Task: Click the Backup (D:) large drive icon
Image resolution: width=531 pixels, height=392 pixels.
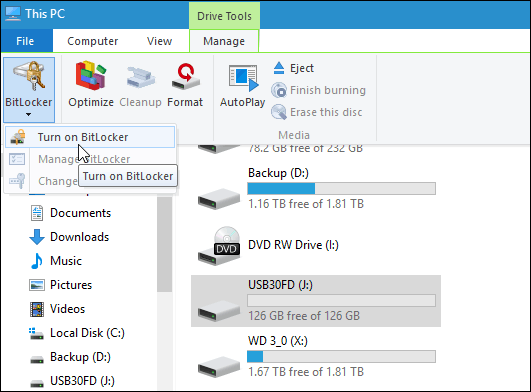Action: pyautogui.click(x=219, y=199)
